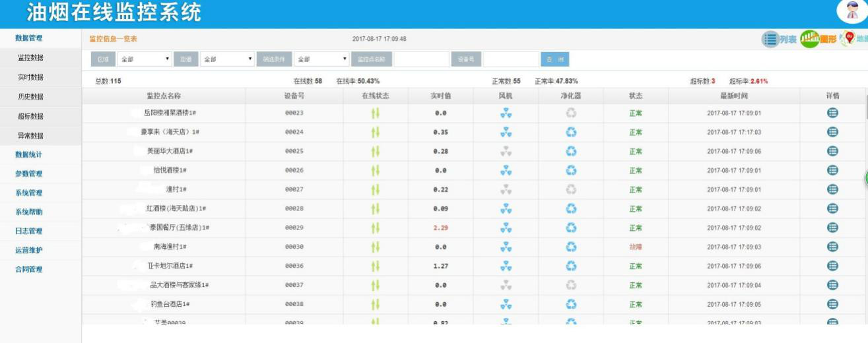Click the grey fan icon for device 00025
Screen dimensions: 868x343
pyautogui.click(x=506, y=151)
